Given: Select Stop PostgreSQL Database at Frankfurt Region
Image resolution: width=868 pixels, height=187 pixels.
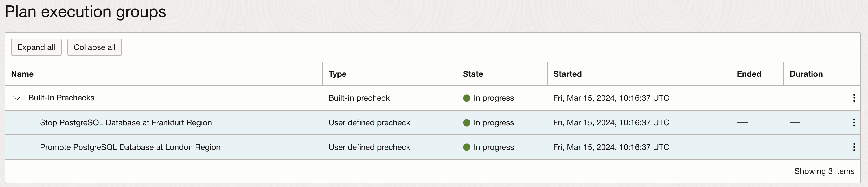Looking at the screenshot, I should coord(126,123).
